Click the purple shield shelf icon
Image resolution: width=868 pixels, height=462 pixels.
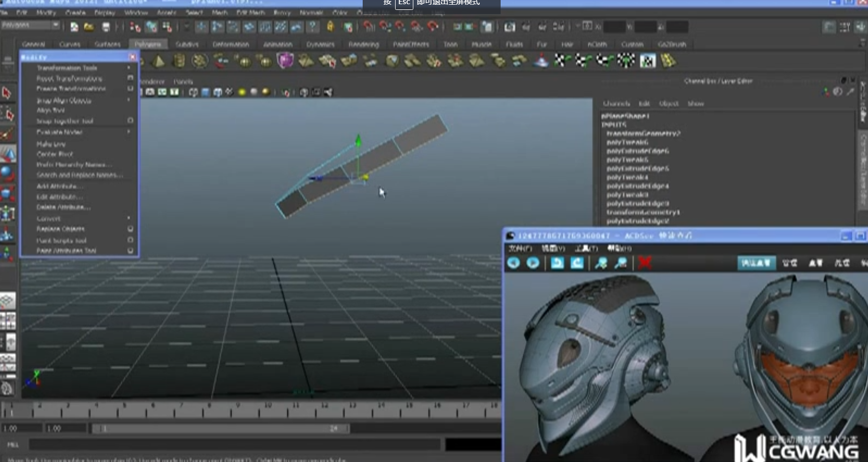click(285, 61)
